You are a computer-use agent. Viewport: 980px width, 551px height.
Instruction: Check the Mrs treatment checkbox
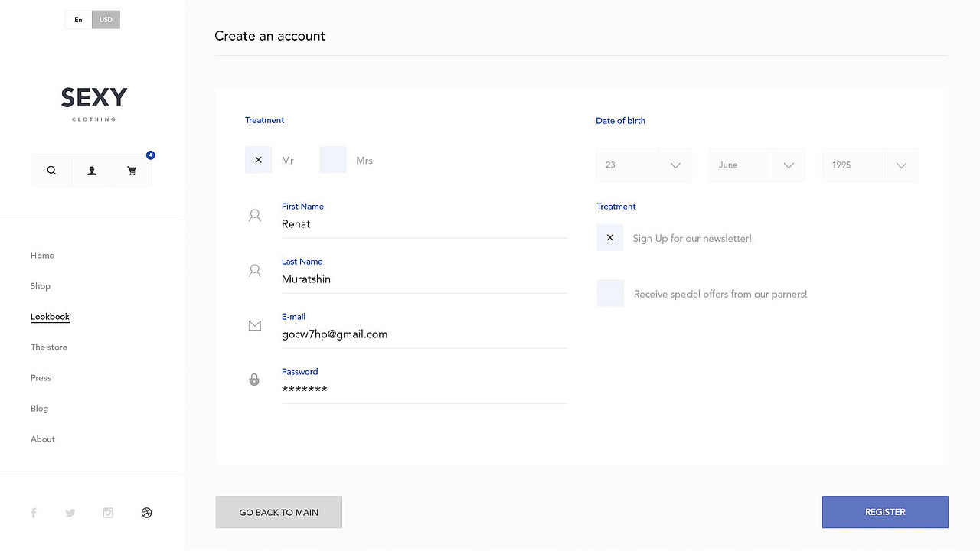[333, 160]
